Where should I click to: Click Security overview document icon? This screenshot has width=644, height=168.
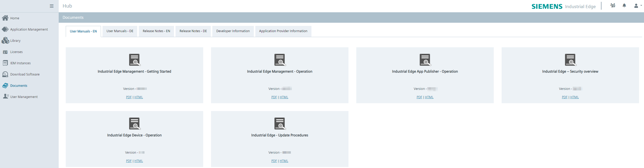(x=571, y=60)
